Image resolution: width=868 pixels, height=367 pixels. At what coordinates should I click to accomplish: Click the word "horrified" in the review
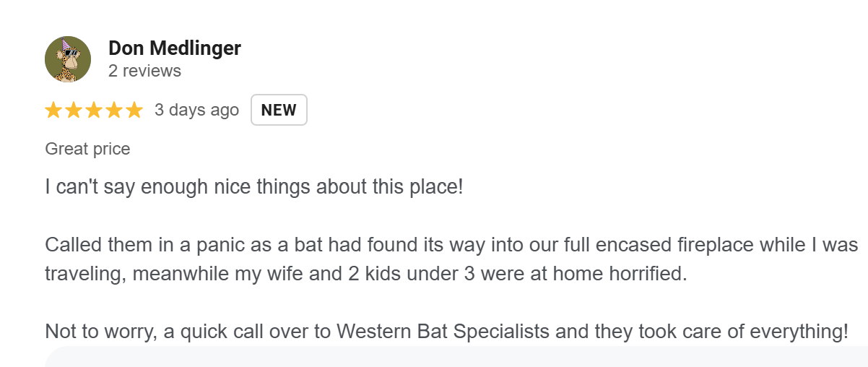coord(646,275)
